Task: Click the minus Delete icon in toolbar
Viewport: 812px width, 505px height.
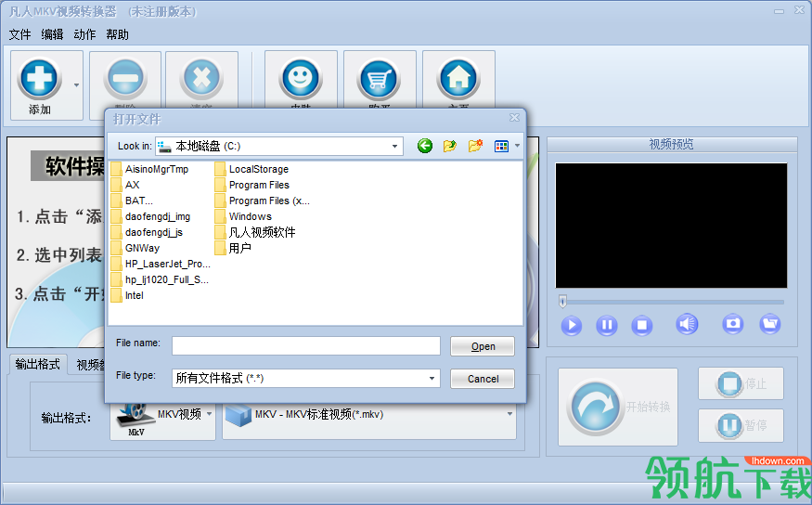Action: coord(125,80)
